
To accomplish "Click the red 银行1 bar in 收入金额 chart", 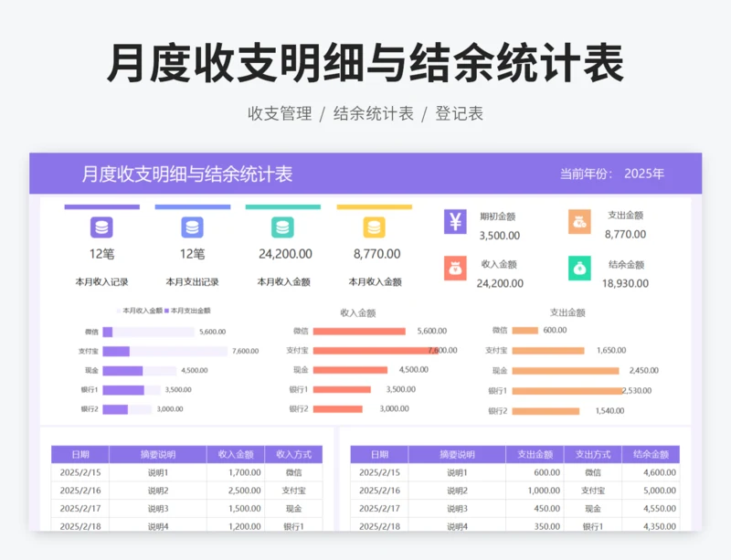I will pos(342,389).
